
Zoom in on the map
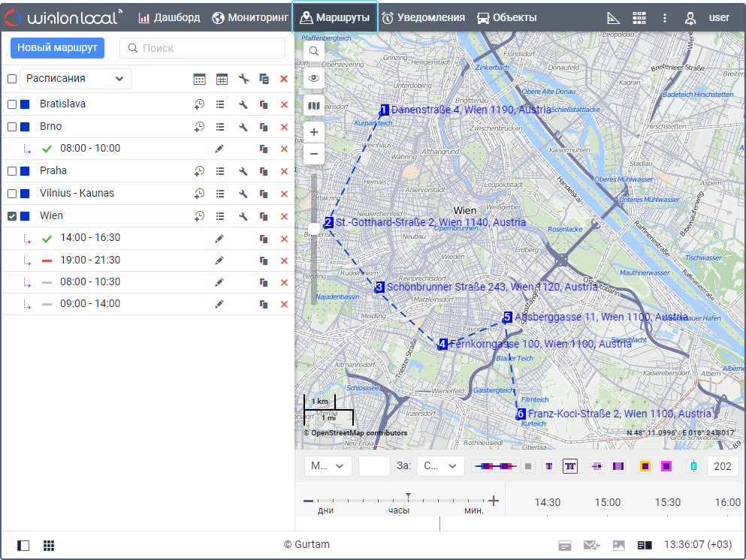click(x=314, y=132)
